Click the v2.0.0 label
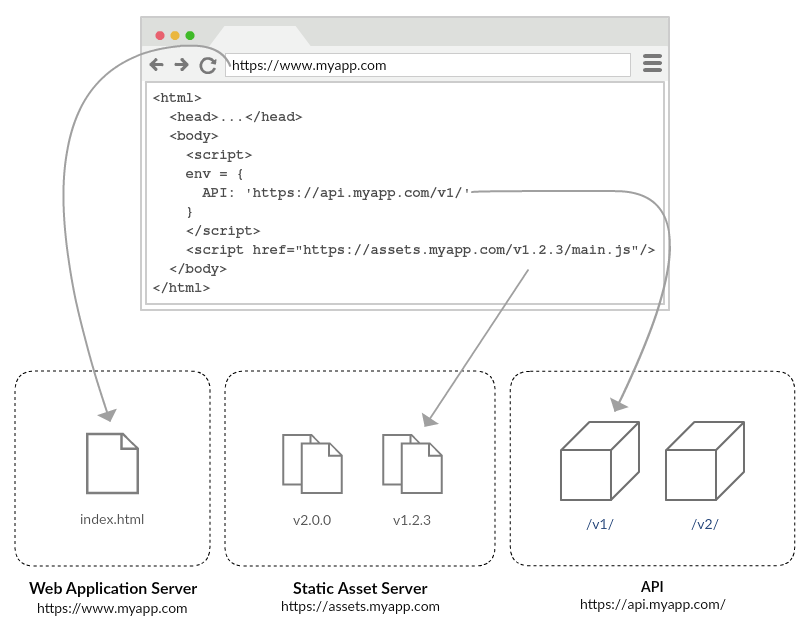Image resolution: width=807 pixels, height=625 pixels. pos(312,520)
